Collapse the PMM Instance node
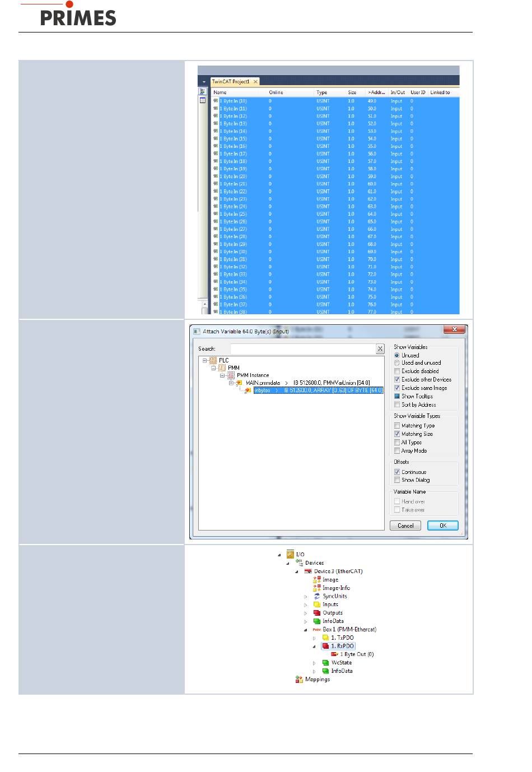The width and height of the screenshot is (532, 772). [x=222, y=375]
